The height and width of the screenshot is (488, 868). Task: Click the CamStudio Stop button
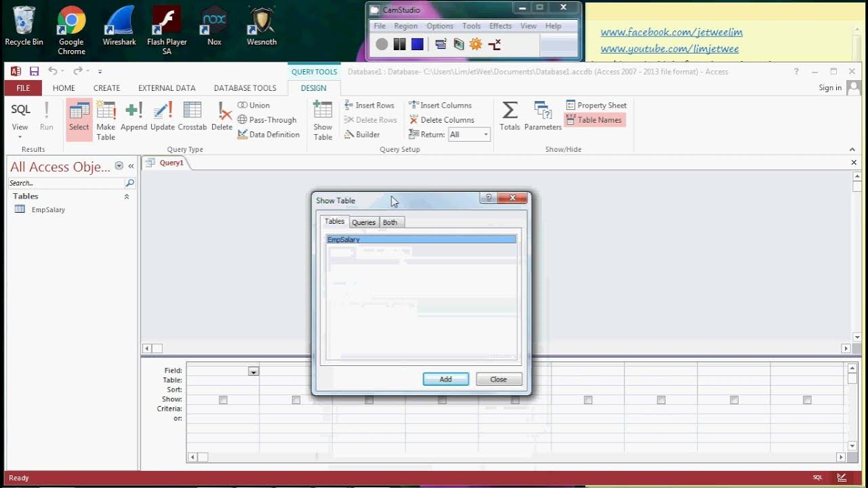click(x=418, y=44)
